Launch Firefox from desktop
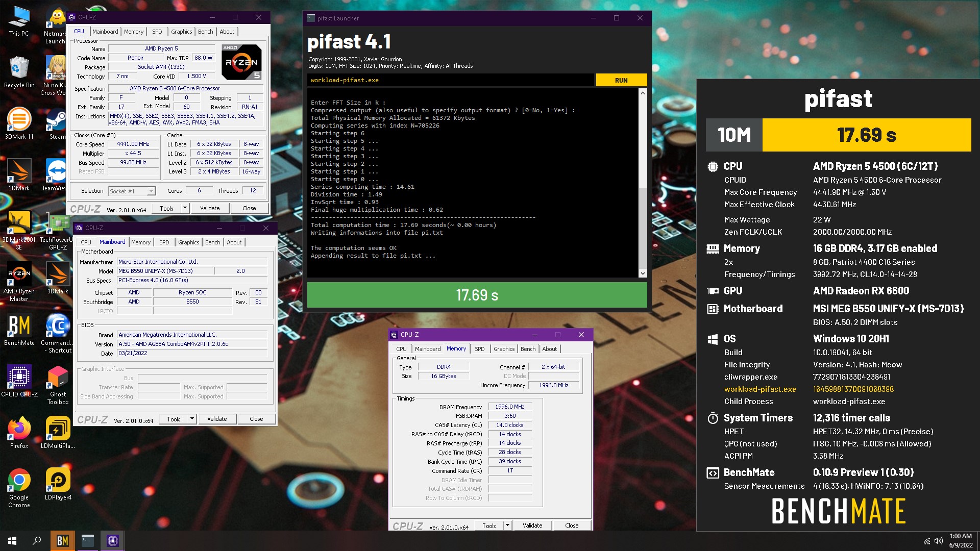The height and width of the screenshot is (551, 980). 19,433
